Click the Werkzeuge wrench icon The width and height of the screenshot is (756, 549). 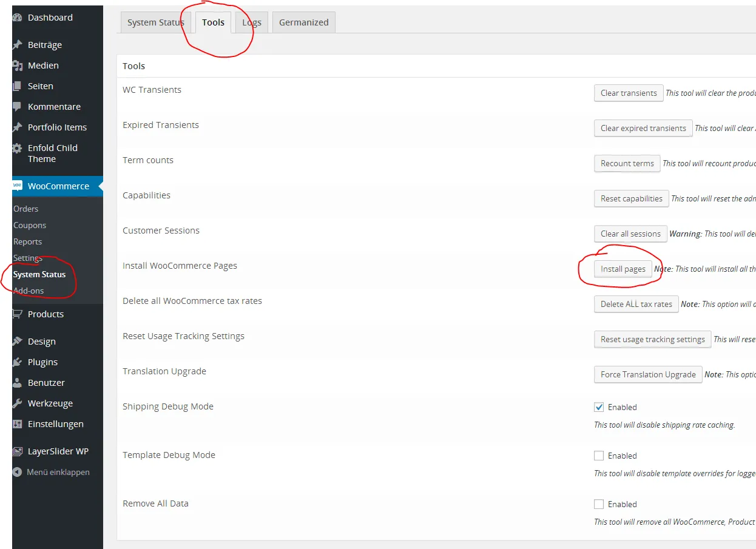click(18, 403)
